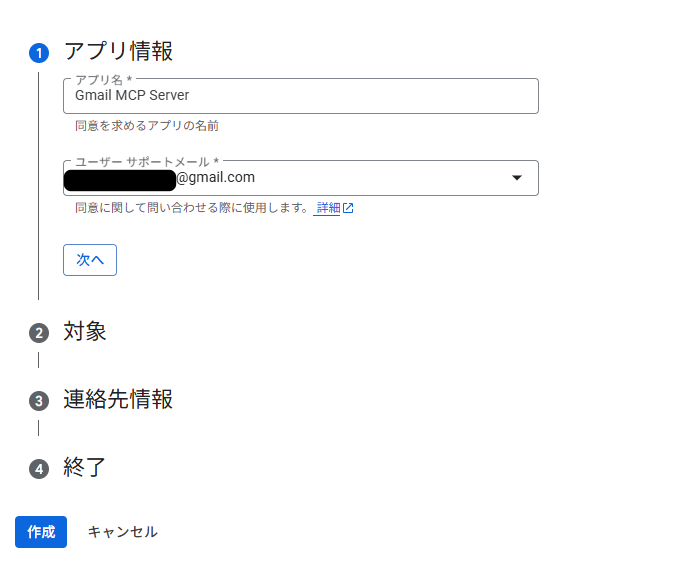Select the ユーザー サポートメール combo box
The image size is (683, 580).
tap(300, 178)
